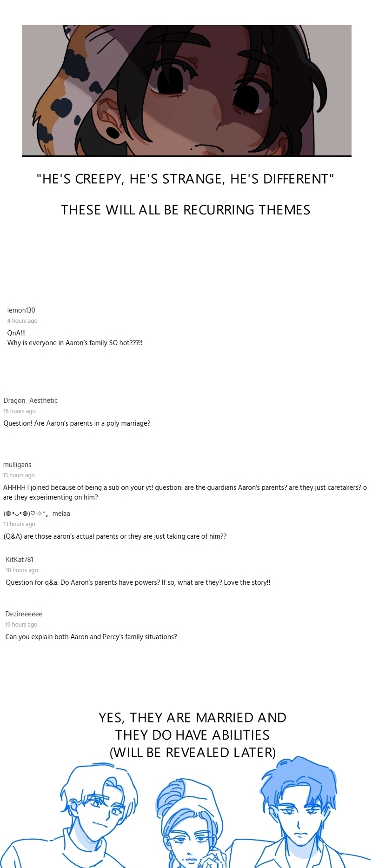
Task: Click the "19 hours ago" timestamp
Action: pos(21,625)
